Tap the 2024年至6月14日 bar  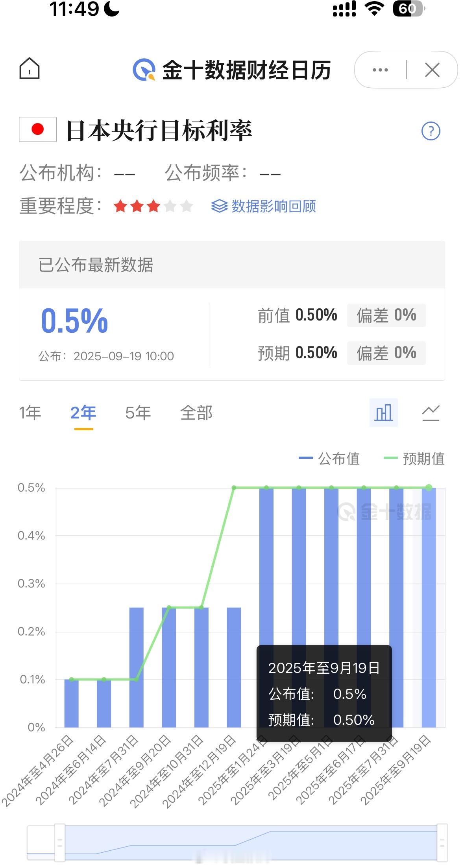click(104, 703)
